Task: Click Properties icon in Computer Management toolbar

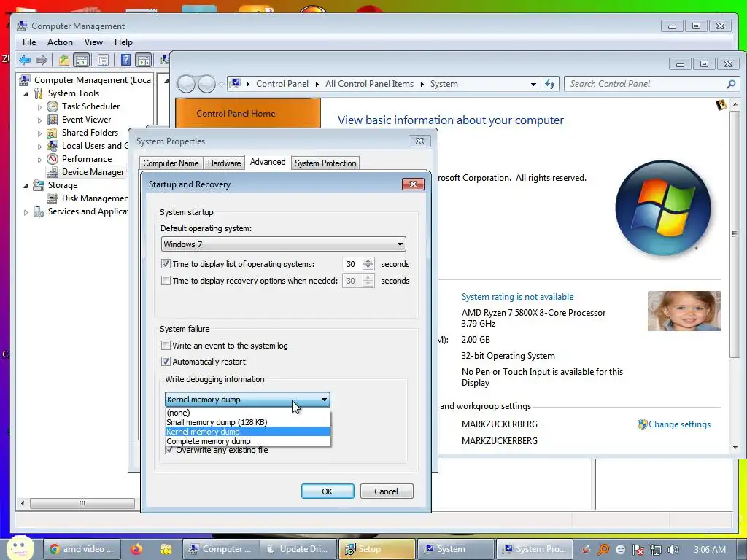Action: (x=103, y=60)
